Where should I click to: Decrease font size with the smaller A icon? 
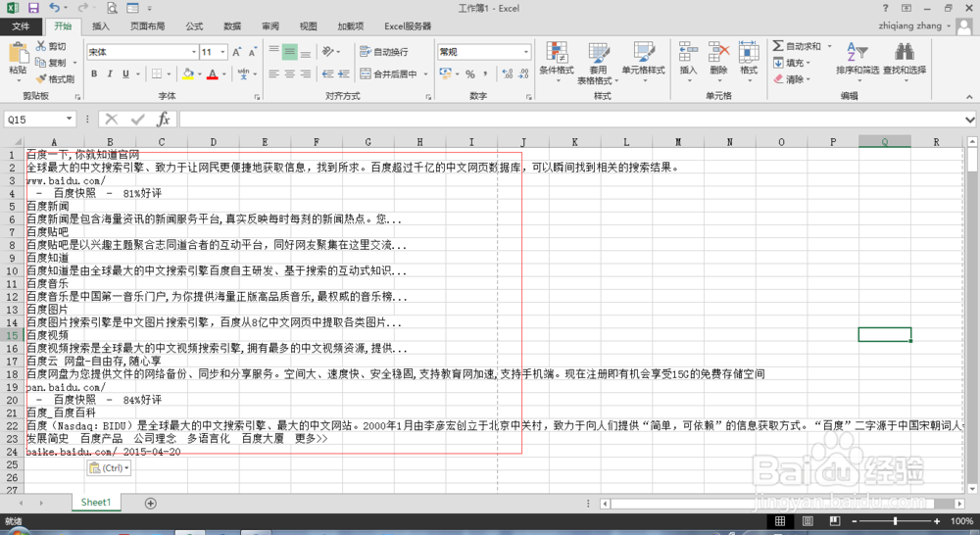[253, 52]
